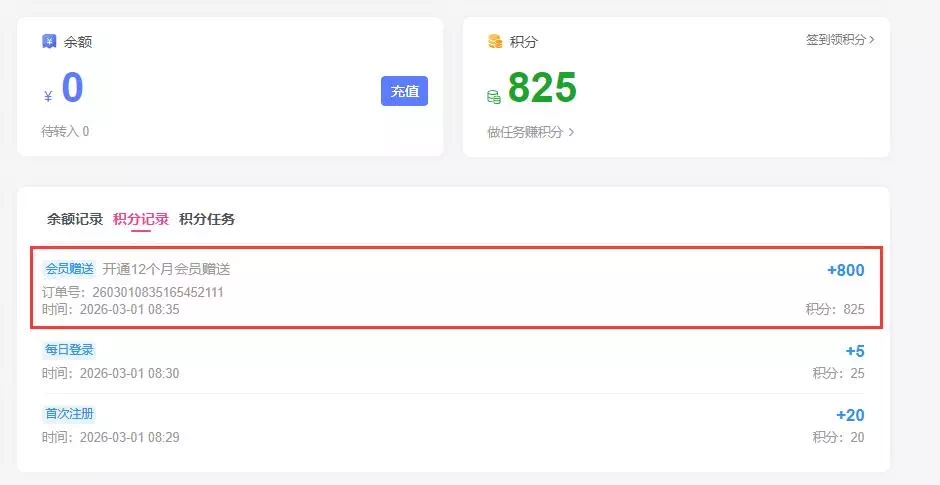The image size is (940, 485).
Task: Click the chevron arrow after 签到领积分
Action: pyautogui.click(x=872, y=40)
